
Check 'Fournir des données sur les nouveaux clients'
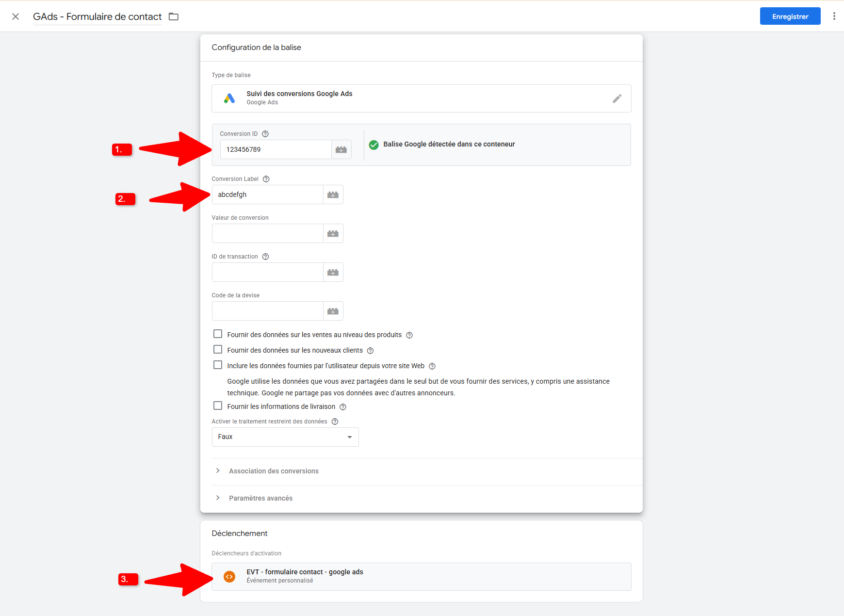point(218,350)
